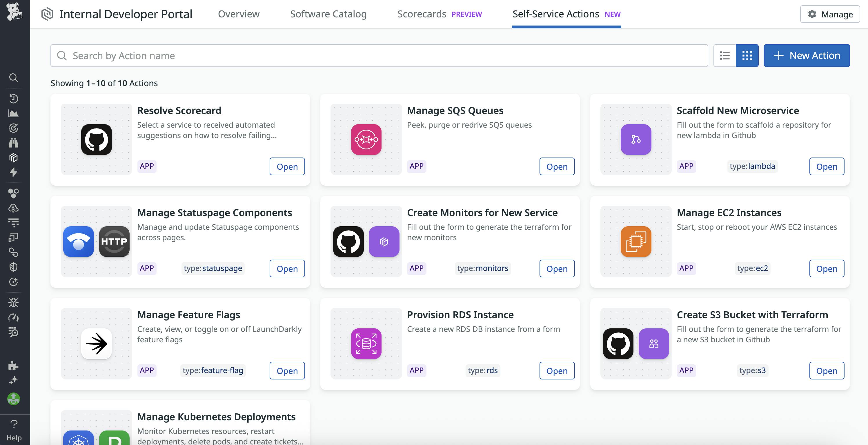Switch to the Software Catalog tab
This screenshot has width=868, height=445.
[x=328, y=14]
